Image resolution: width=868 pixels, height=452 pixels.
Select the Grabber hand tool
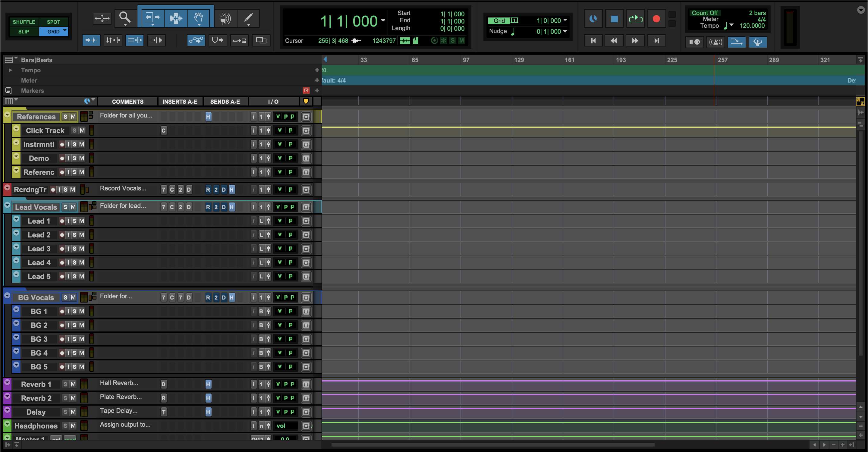199,18
